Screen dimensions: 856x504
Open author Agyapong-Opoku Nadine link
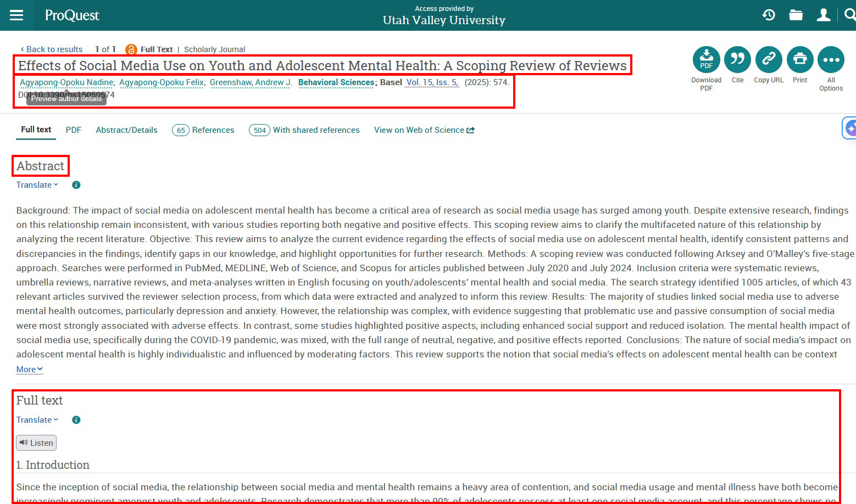point(66,82)
